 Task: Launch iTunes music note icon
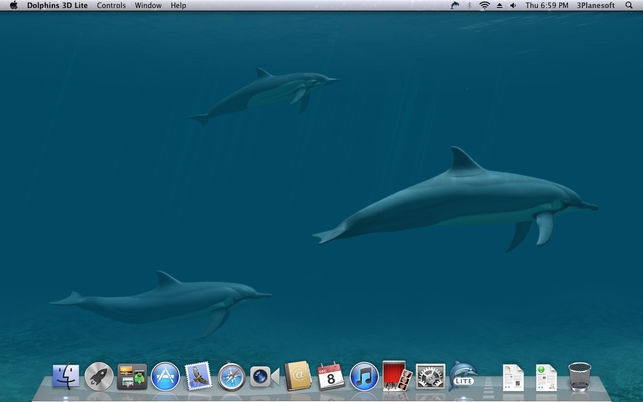tap(364, 376)
